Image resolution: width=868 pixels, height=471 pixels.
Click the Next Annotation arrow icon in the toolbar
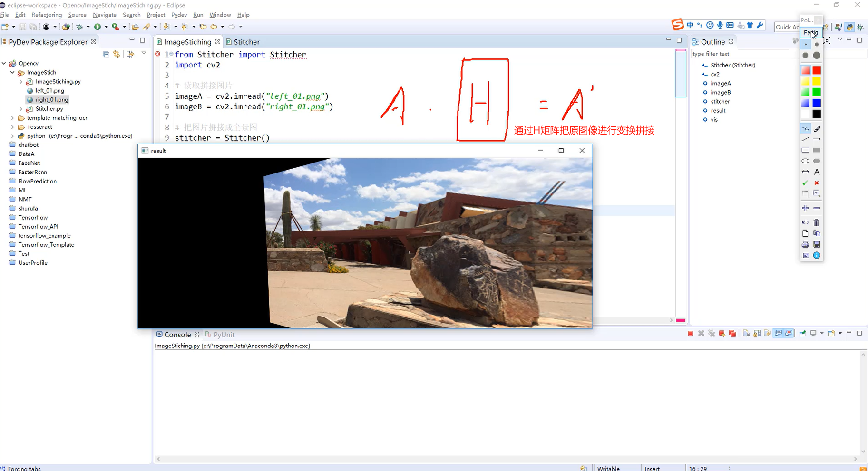tap(166, 27)
